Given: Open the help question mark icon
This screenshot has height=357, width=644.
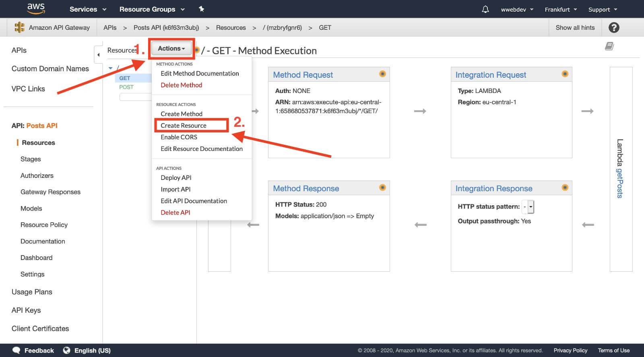Looking at the screenshot, I should 614,27.
